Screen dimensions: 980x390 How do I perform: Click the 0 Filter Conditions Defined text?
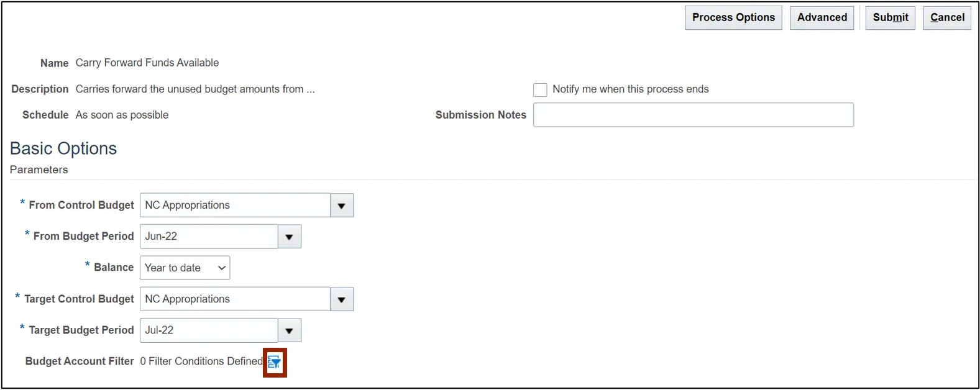pos(201,361)
